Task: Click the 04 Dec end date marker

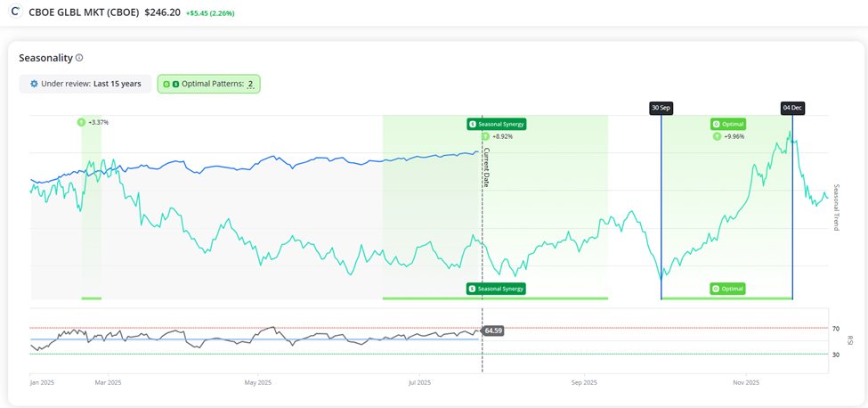Action: pyautogui.click(x=792, y=108)
